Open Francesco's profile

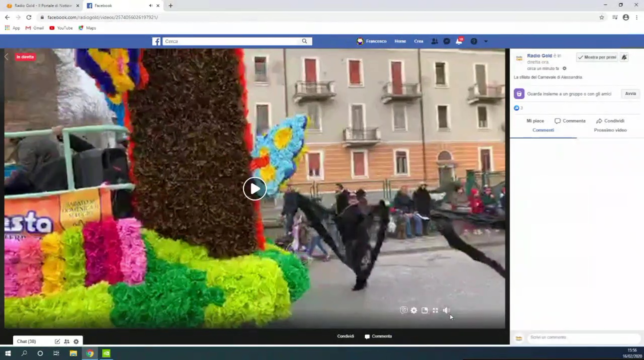coord(372,41)
